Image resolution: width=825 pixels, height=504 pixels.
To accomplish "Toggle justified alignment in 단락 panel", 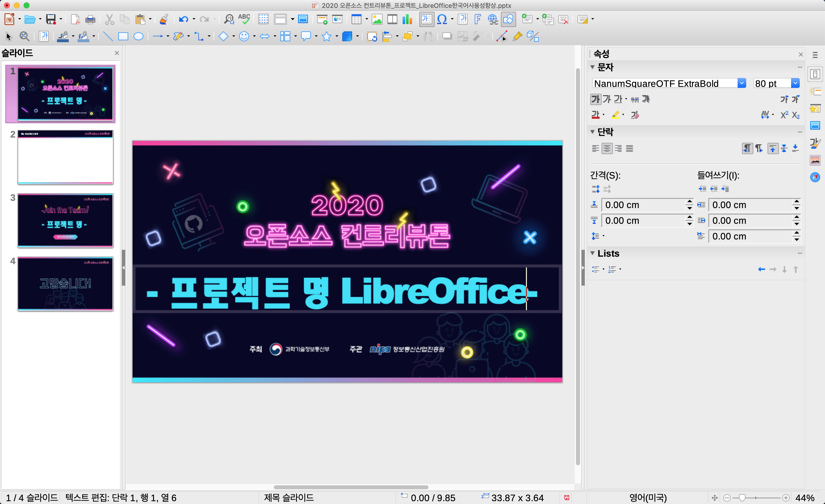I will click(630, 148).
